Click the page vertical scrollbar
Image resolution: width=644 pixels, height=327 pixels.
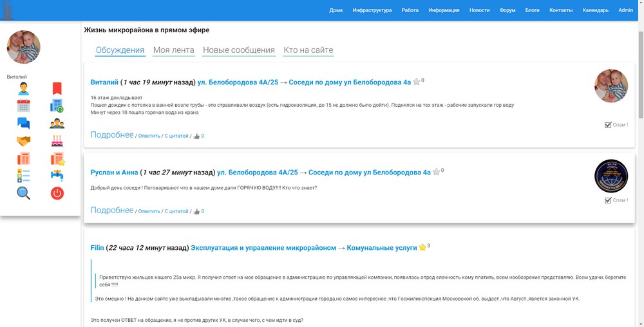(x=641, y=74)
